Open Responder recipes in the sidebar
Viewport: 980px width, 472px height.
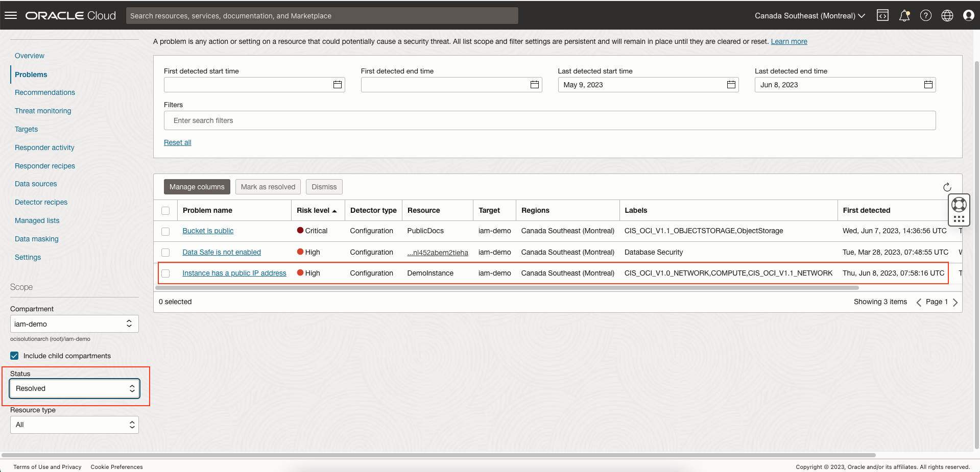45,166
